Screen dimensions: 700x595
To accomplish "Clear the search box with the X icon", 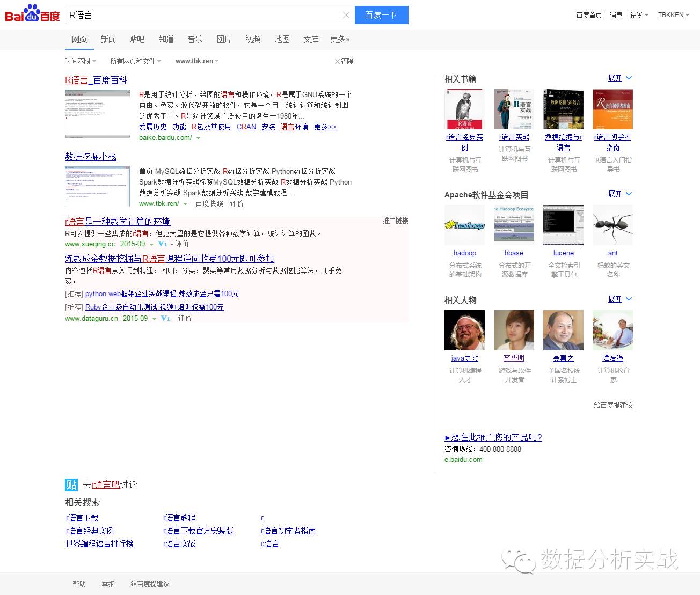I will [346, 15].
